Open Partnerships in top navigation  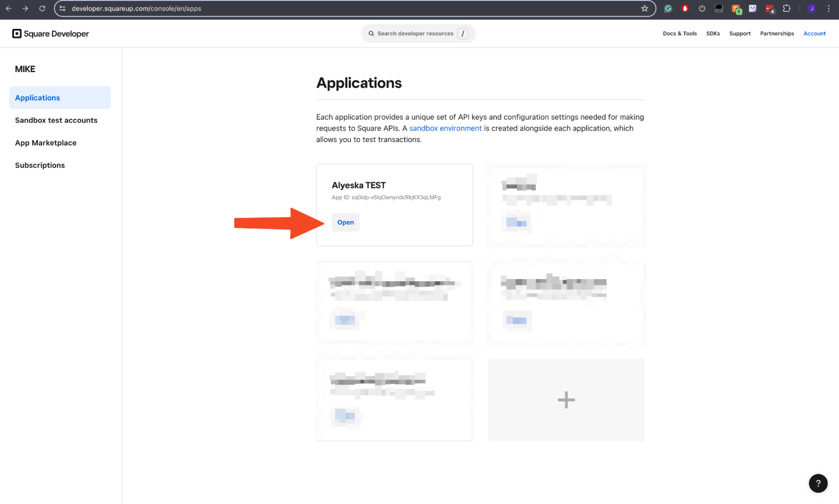pyautogui.click(x=777, y=33)
